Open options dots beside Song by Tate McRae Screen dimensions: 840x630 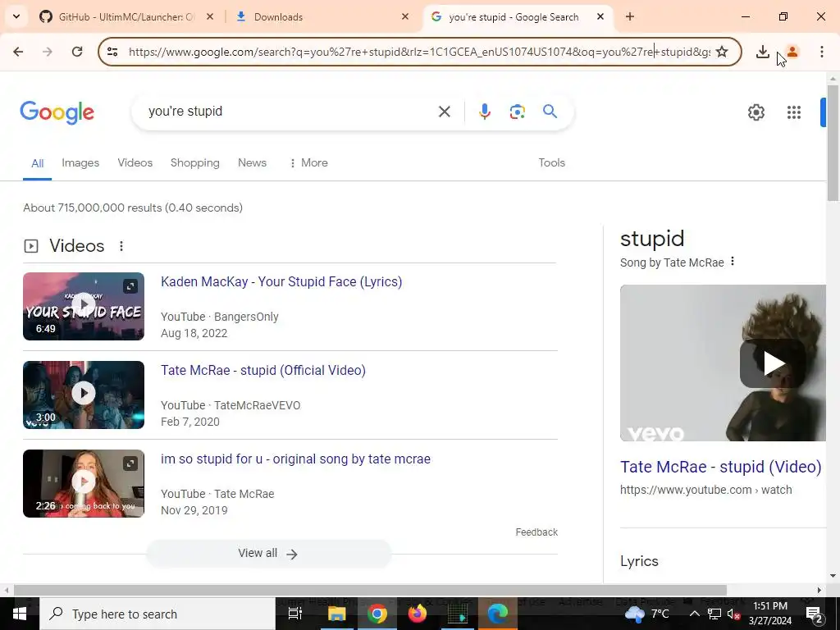point(733,262)
